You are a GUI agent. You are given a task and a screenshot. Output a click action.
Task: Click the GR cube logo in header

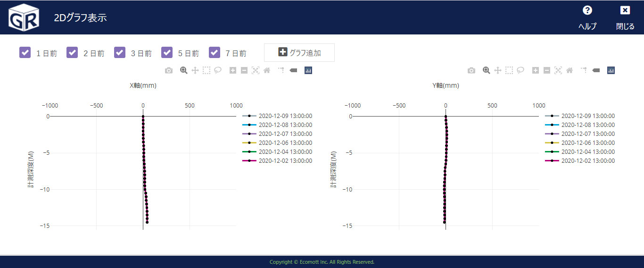pyautogui.click(x=24, y=17)
